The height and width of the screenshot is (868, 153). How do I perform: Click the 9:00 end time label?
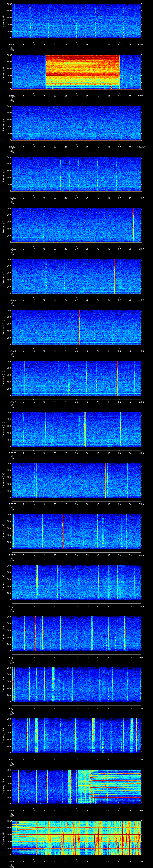pyautogui.click(x=141, y=606)
